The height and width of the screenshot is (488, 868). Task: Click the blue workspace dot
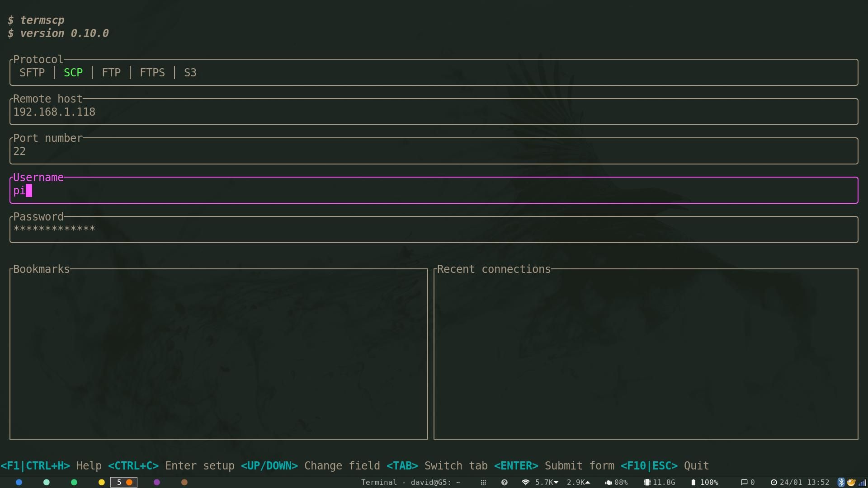coord(19,483)
